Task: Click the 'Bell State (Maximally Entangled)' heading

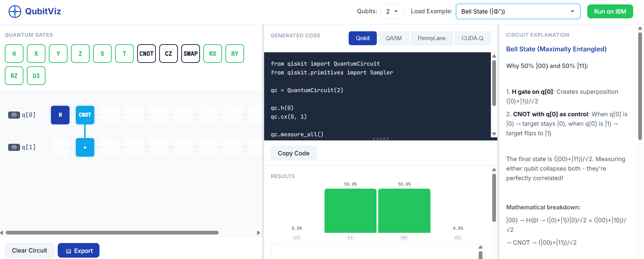Action: [x=556, y=49]
